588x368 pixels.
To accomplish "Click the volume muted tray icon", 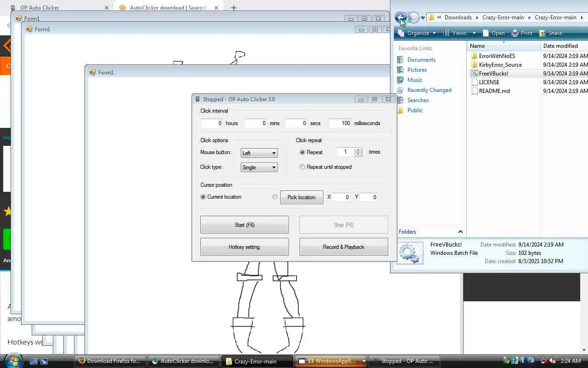I will click(552, 361).
